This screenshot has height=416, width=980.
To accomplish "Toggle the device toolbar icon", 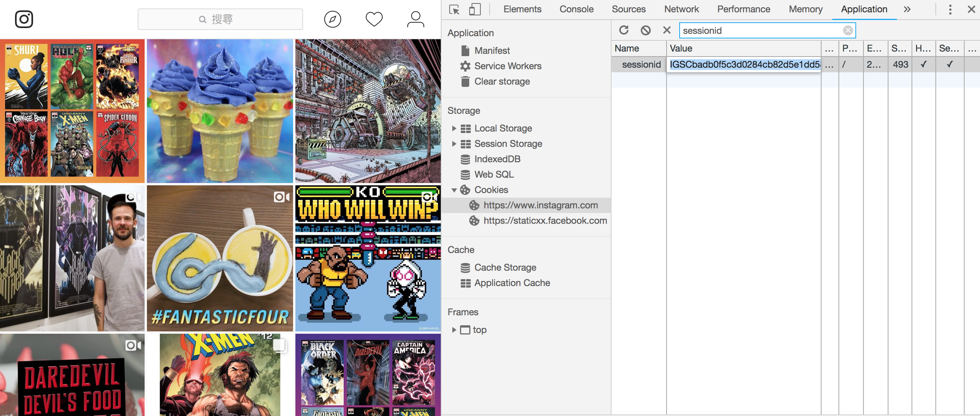I will (475, 9).
